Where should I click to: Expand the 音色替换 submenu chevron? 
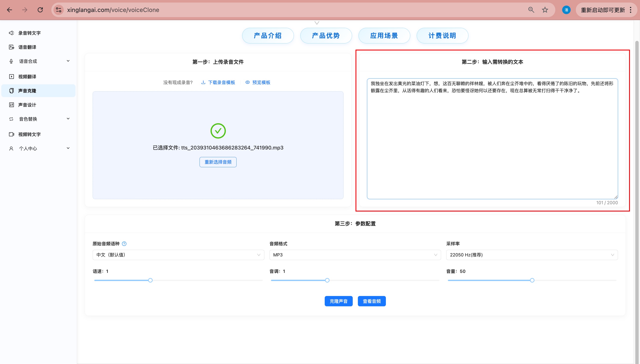click(x=68, y=119)
